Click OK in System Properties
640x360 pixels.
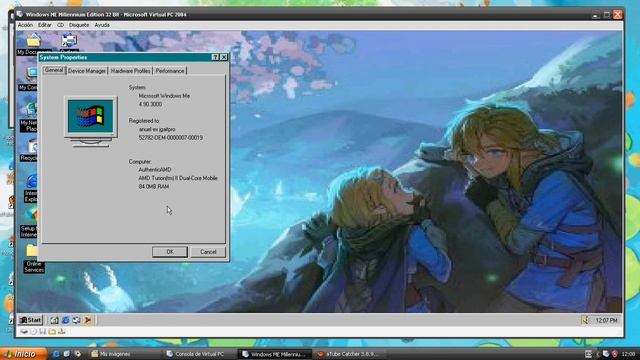tap(170, 252)
